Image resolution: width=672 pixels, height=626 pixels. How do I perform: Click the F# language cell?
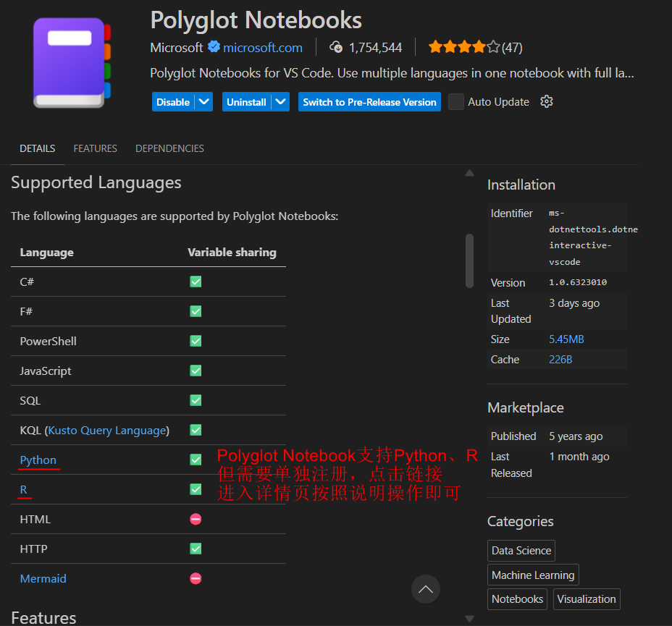coord(26,311)
